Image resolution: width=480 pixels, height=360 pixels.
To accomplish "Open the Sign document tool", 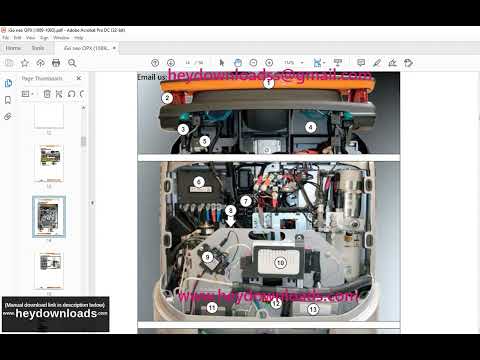I will (393, 63).
